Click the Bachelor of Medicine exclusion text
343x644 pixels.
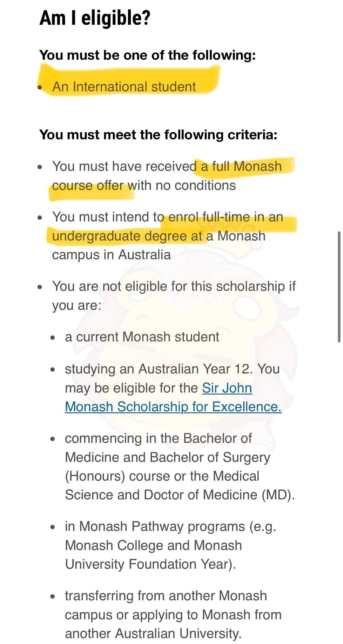(x=180, y=467)
